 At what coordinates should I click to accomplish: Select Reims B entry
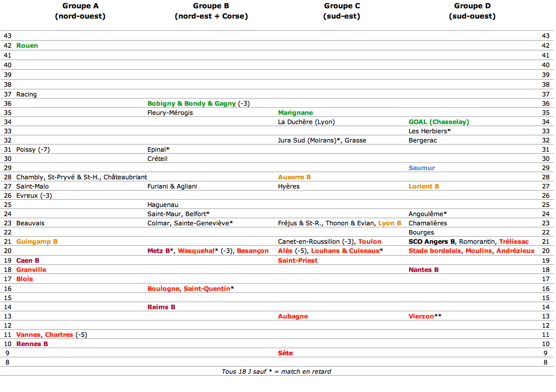click(x=161, y=307)
